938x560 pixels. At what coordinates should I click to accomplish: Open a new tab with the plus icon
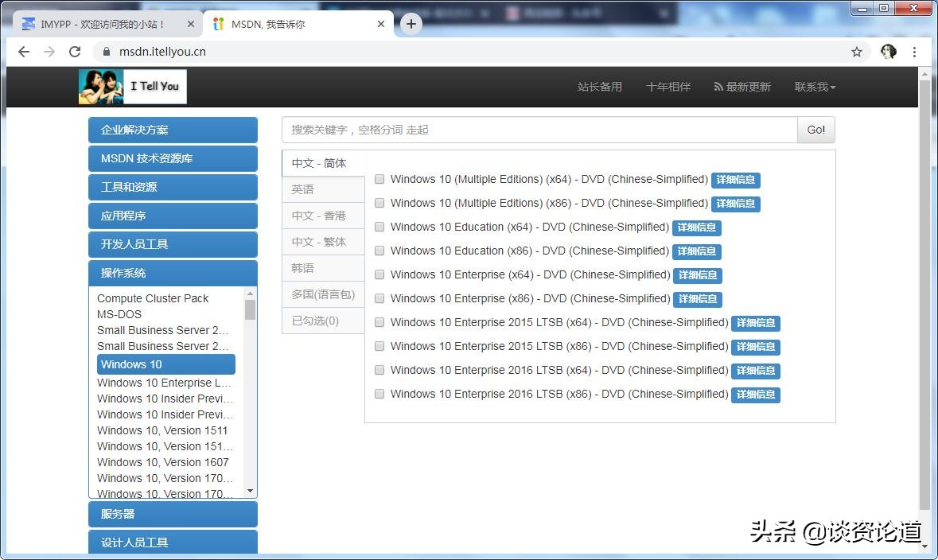pyautogui.click(x=411, y=24)
